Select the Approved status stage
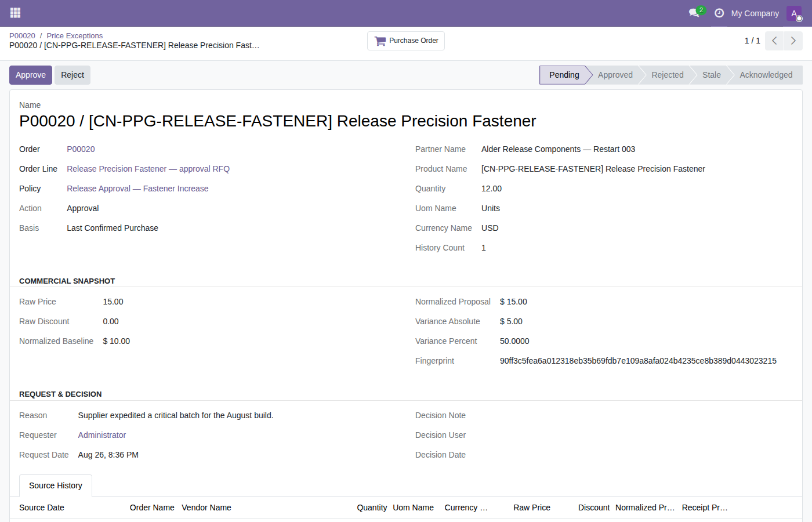This screenshot has height=522, width=812. pyautogui.click(x=615, y=75)
